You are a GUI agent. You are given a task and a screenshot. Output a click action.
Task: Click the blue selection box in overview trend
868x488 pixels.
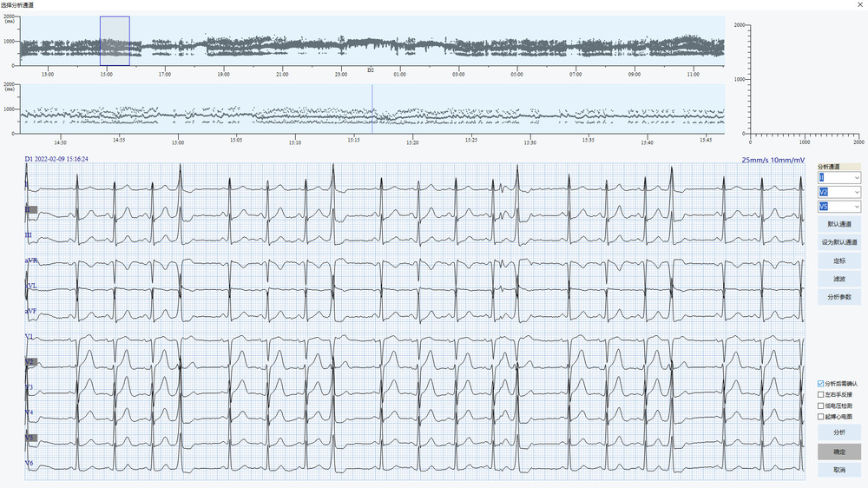(x=115, y=41)
